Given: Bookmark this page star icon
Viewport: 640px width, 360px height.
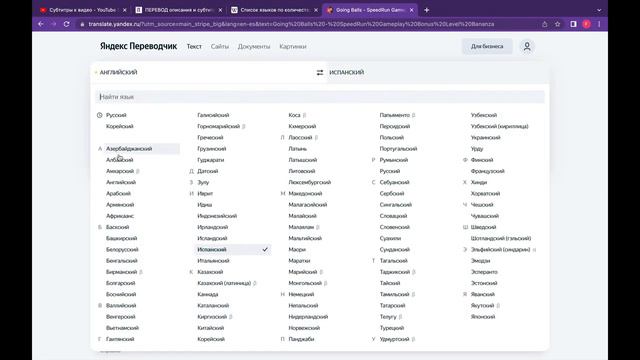Looking at the screenshot, I should [558, 24].
